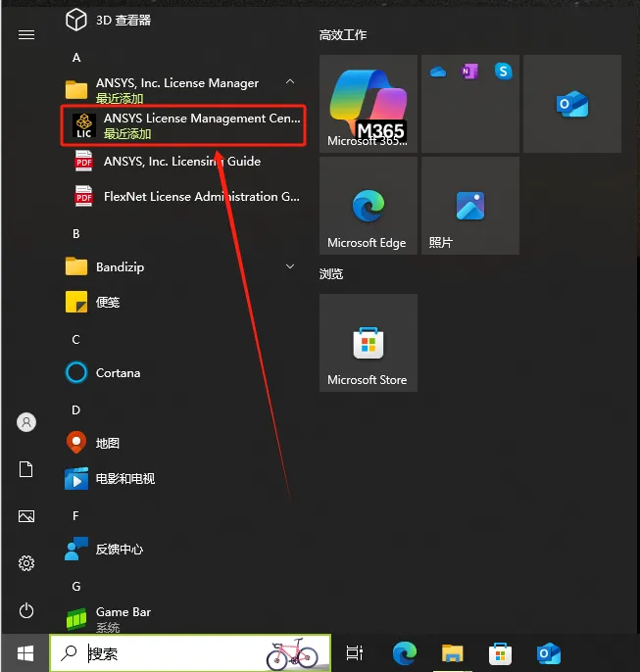The height and width of the screenshot is (672, 640).
Task: Open File Explorer from taskbar
Action: coord(452,653)
